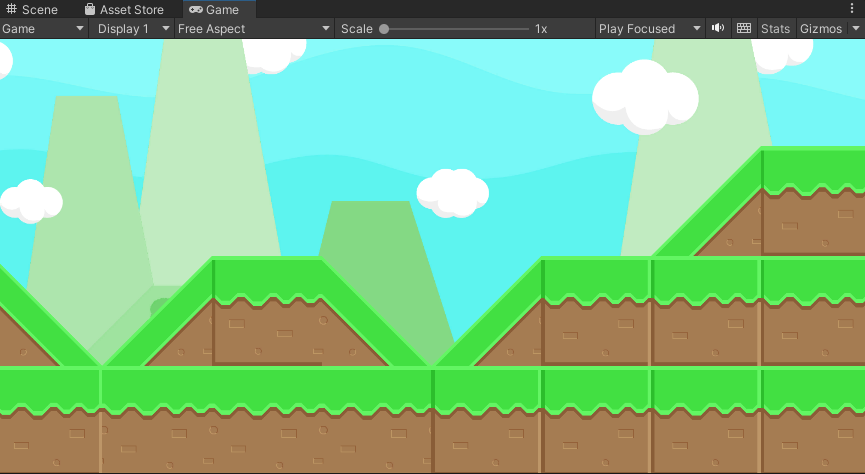Toggle the keyboard shortcuts icon
Viewport: 865px width, 474px height.
click(744, 28)
